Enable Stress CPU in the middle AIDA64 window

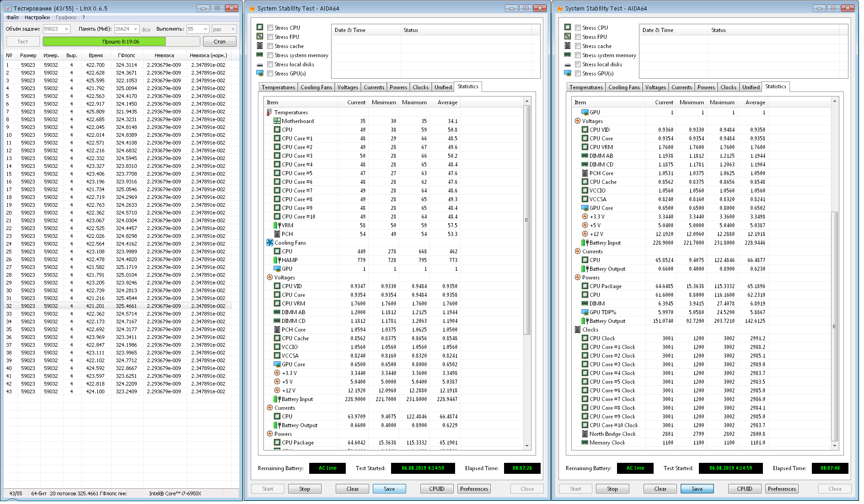click(270, 28)
